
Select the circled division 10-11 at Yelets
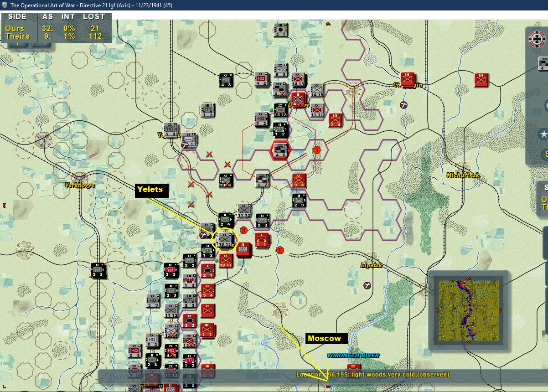[226, 240]
